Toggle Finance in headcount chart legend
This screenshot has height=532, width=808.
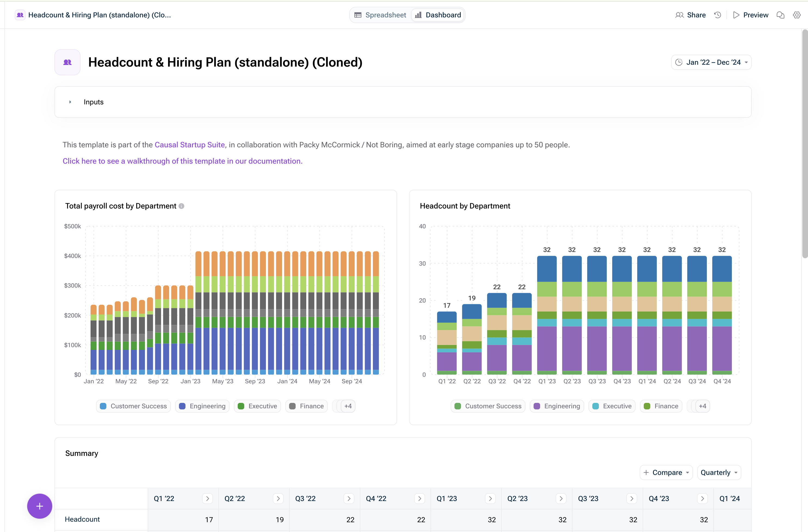[x=661, y=406]
